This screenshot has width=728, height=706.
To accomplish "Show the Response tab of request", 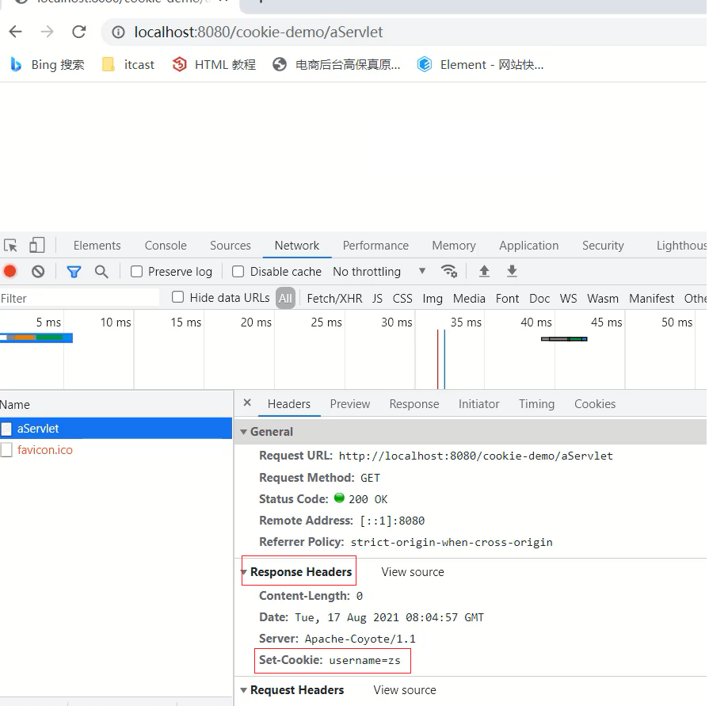I will 414,403.
